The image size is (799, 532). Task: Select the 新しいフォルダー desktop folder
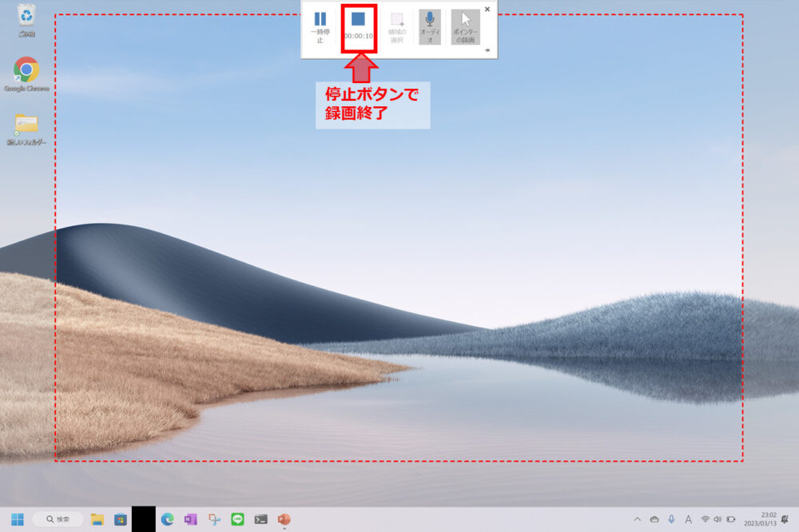coord(26,129)
